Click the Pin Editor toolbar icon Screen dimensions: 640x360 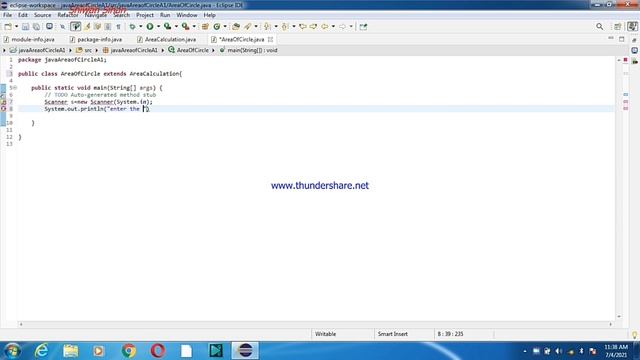363,27
